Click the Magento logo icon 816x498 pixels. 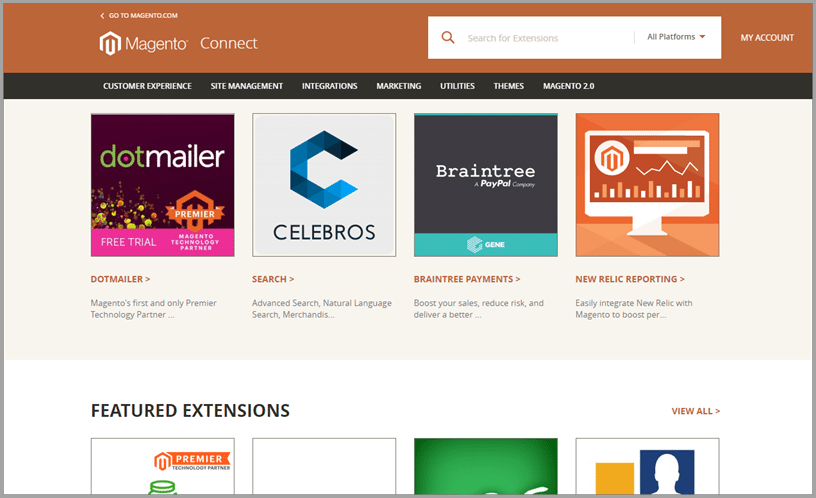click(110, 43)
